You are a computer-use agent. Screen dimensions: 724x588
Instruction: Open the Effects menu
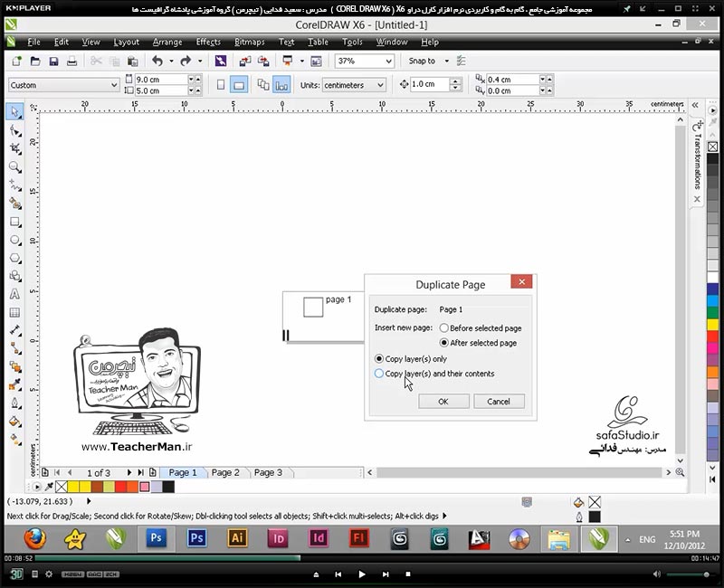pyautogui.click(x=208, y=42)
